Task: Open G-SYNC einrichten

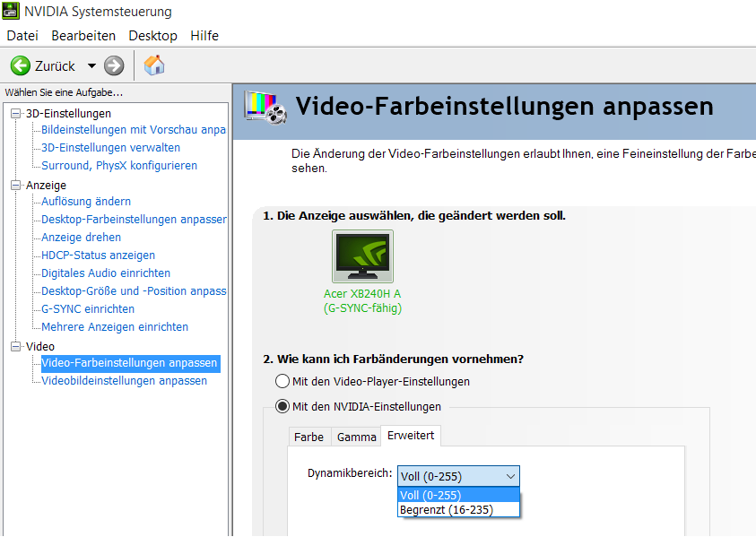Action: (x=88, y=309)
